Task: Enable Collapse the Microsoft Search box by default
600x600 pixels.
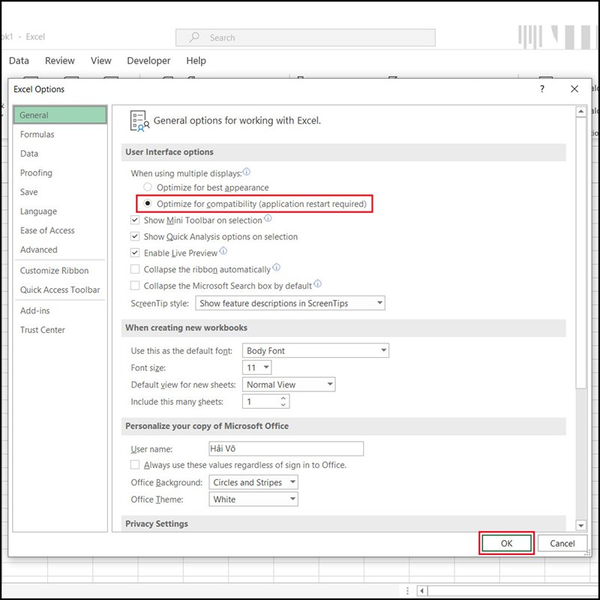Action: click(x=136, y=286)
